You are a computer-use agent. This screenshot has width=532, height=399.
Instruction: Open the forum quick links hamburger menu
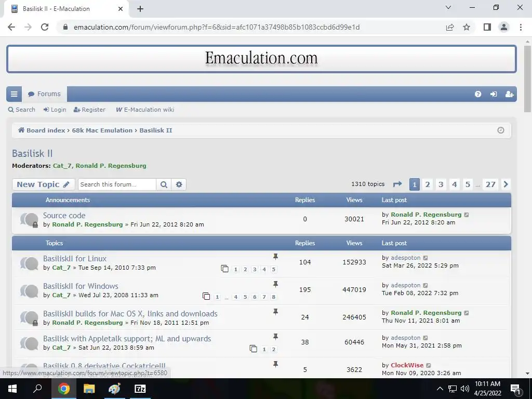click(x=14, y=94)
